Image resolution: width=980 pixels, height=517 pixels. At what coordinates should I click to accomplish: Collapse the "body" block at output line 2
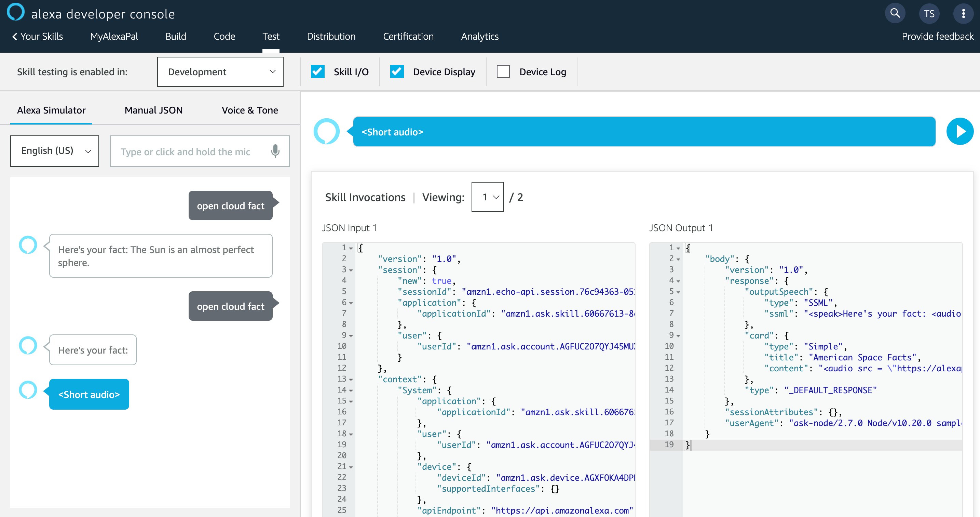coord(678,259)
